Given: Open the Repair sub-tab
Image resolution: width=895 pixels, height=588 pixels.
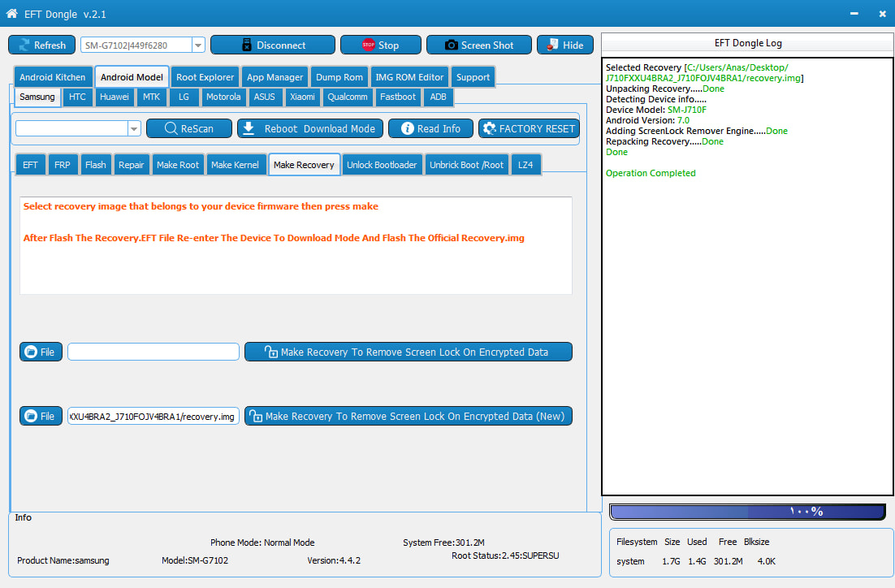Looking at the screenshot, I should [132, 165].
